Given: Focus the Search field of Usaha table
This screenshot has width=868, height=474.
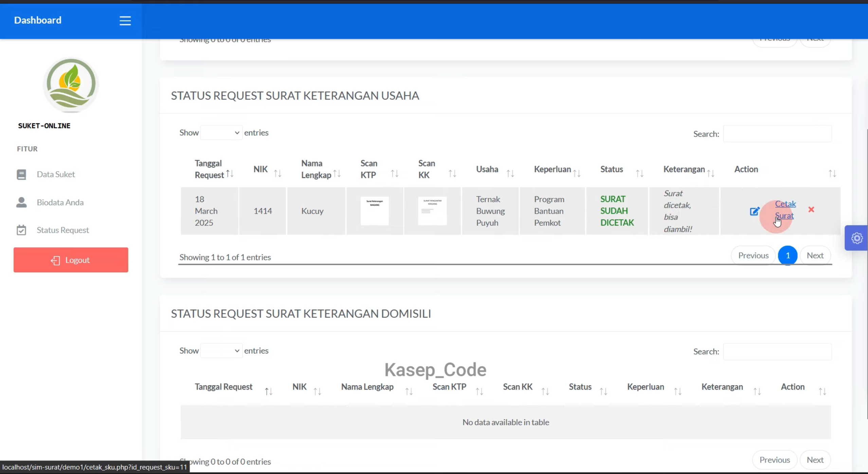Looking at the screenshot, I should [x=777, y=134].
